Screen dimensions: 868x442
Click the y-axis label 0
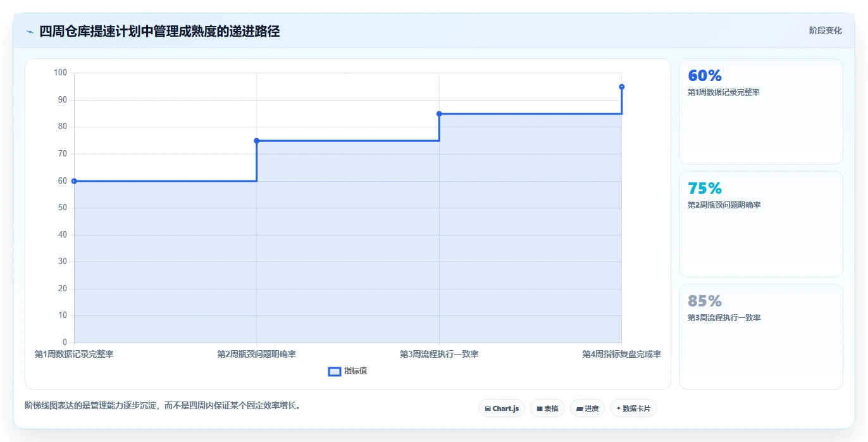pos(65,343)
